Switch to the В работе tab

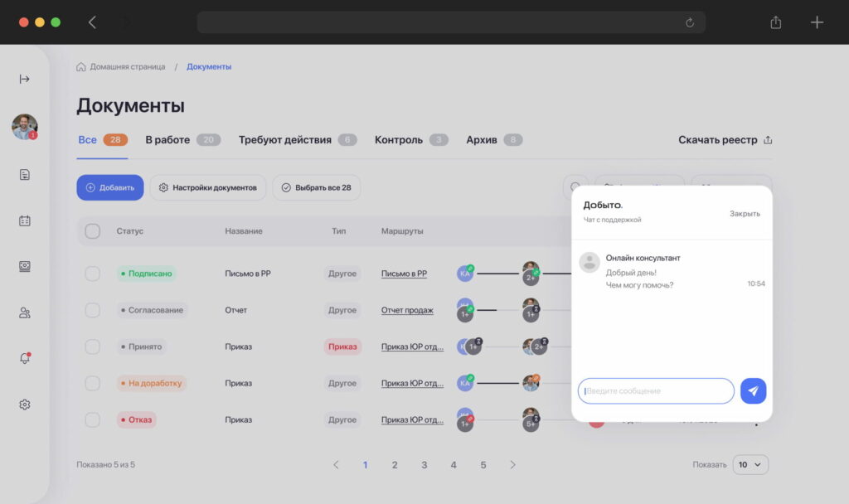pyautogui.click(x=167, y=140)
